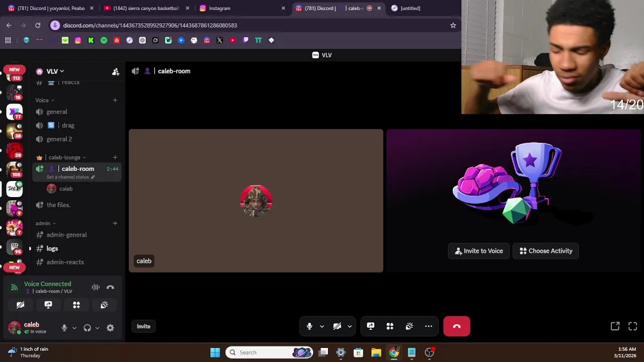This screenshot has width=644, height=362.
Task: Join the drag voice channel
Action: (77, 125)
